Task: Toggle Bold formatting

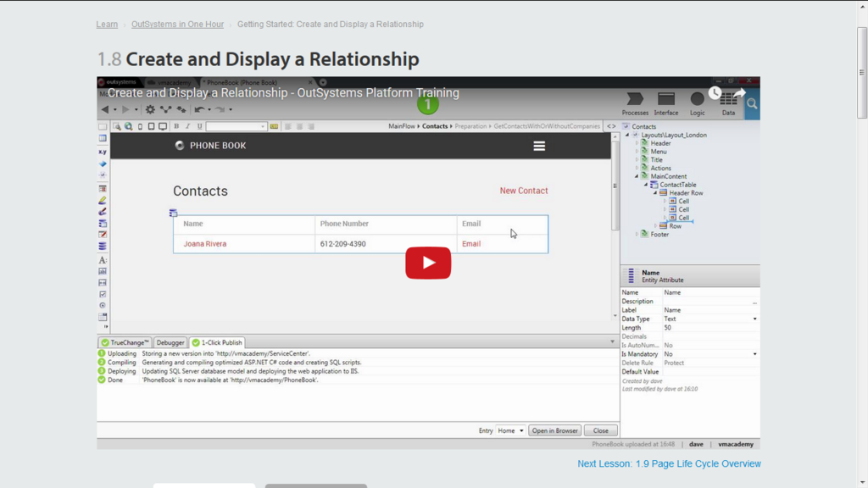Action: [x=176, y=127]
